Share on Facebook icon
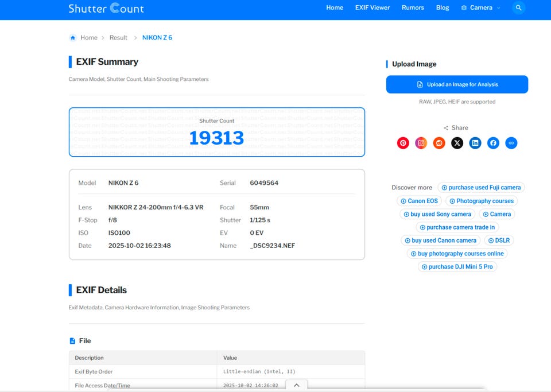The image size is (551, 392). pos(493,143)
